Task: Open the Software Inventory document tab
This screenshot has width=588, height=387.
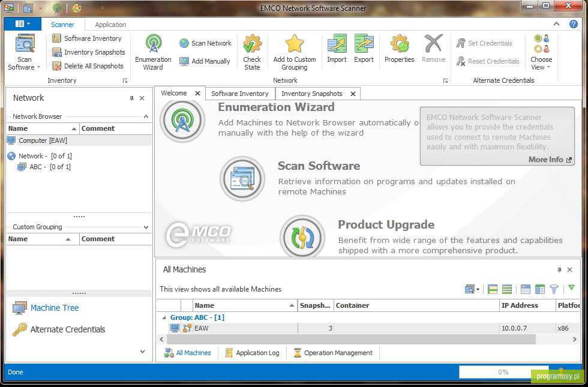Action: pos(239,94)
